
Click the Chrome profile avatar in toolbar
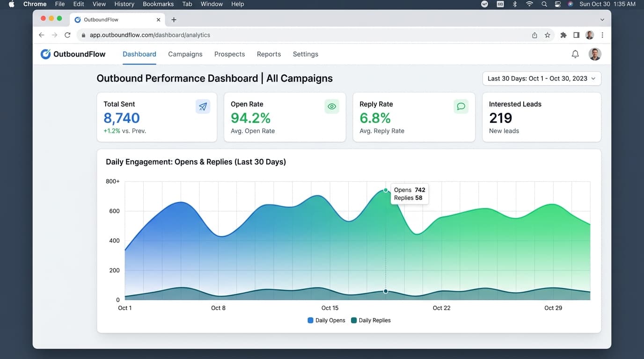click(x=590, y=35)
